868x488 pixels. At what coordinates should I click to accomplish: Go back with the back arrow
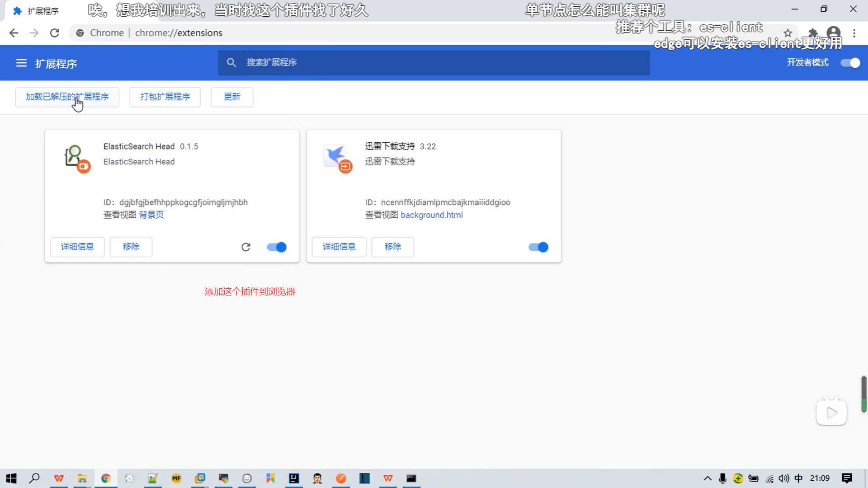[x=14, y=33]
